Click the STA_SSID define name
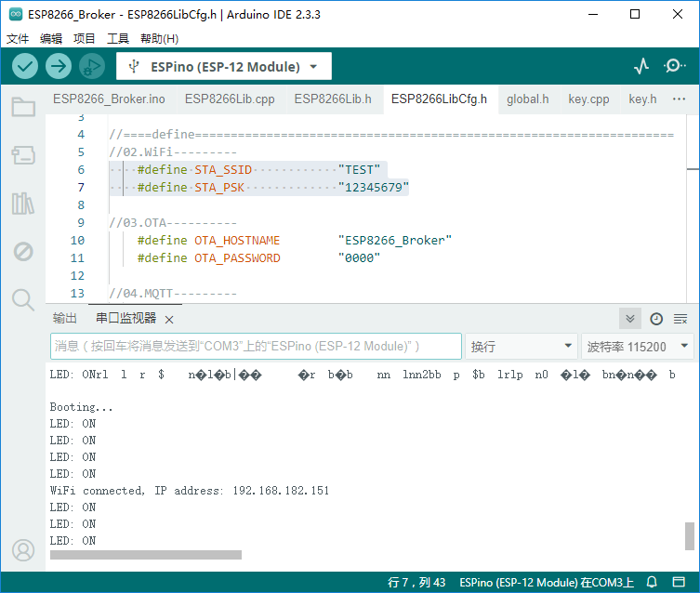This screenshot has width=700, height=593. click(x=223, y=170)
